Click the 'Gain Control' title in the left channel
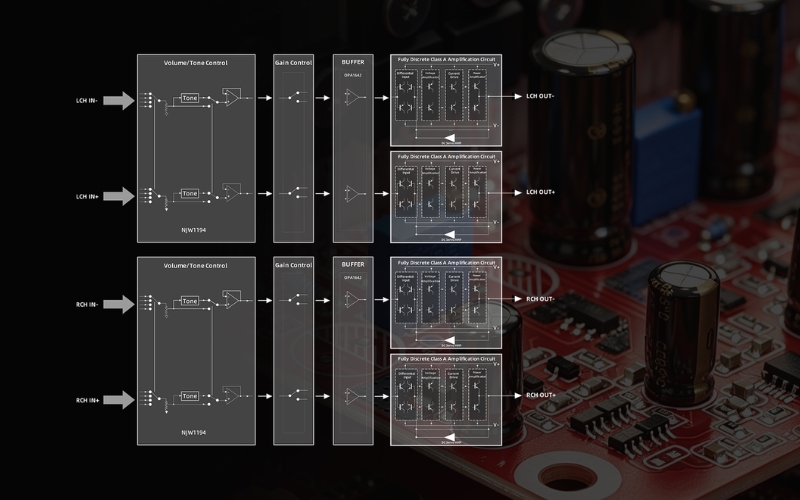This screenshot has width=800, height=500. [x=293, y=63]
